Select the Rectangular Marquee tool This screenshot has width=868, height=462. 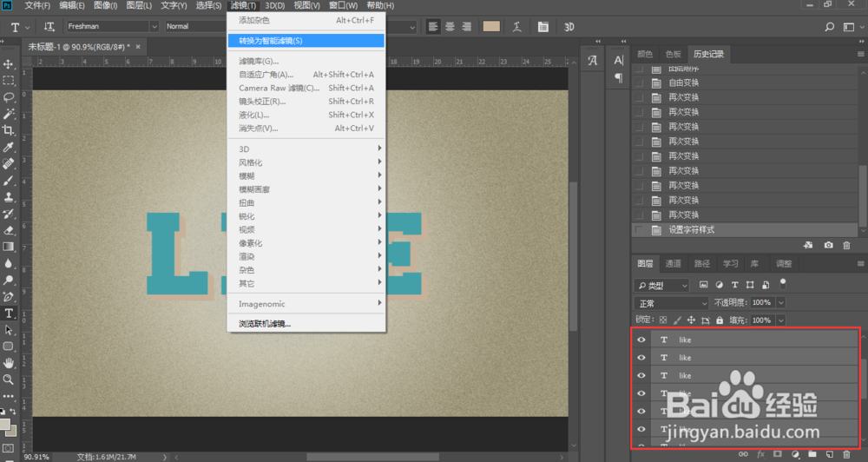pos(9,81)
